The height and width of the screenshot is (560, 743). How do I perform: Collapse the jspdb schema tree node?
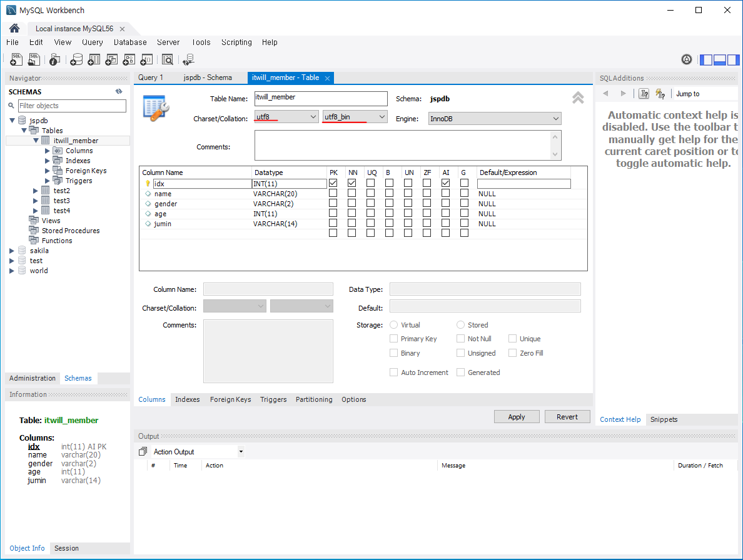13,120
